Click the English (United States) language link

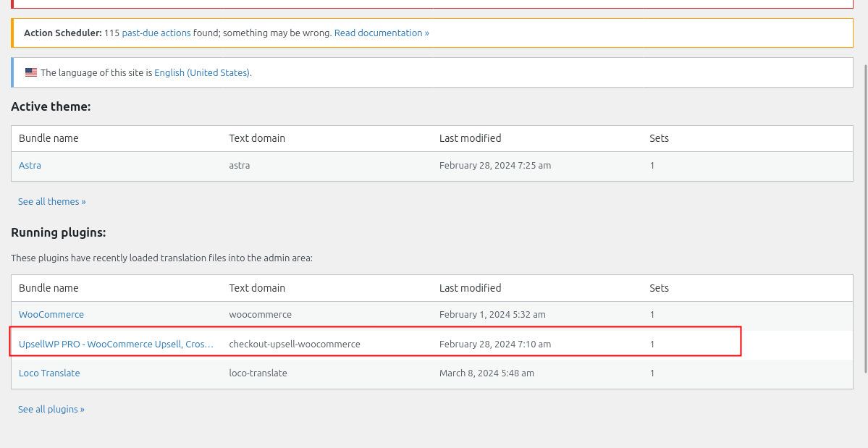[x=202, y=73]
